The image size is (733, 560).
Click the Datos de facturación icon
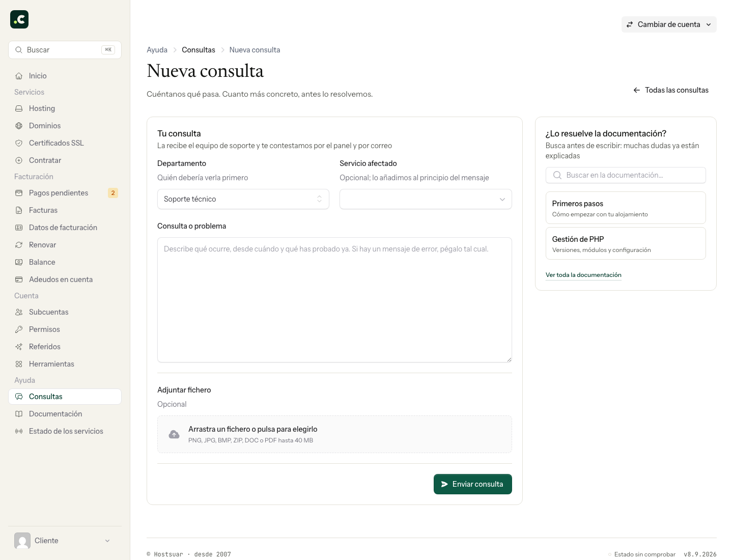click(x=19, y=228)
